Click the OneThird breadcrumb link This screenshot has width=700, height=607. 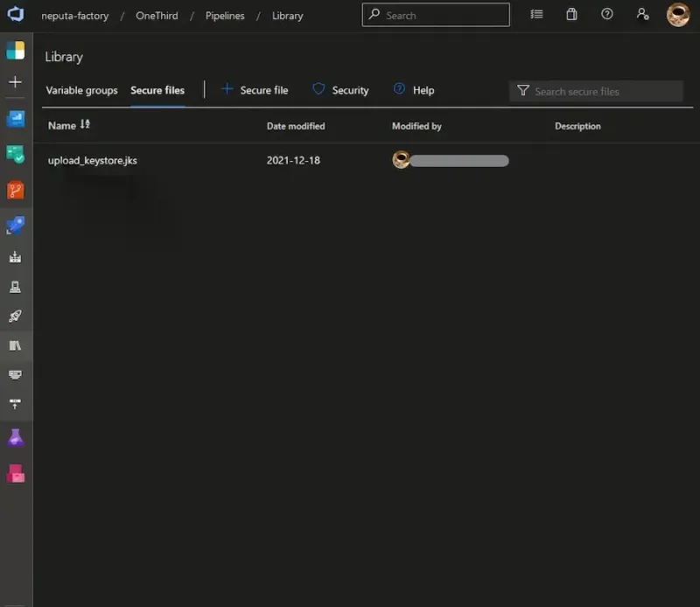pos(157,16)
